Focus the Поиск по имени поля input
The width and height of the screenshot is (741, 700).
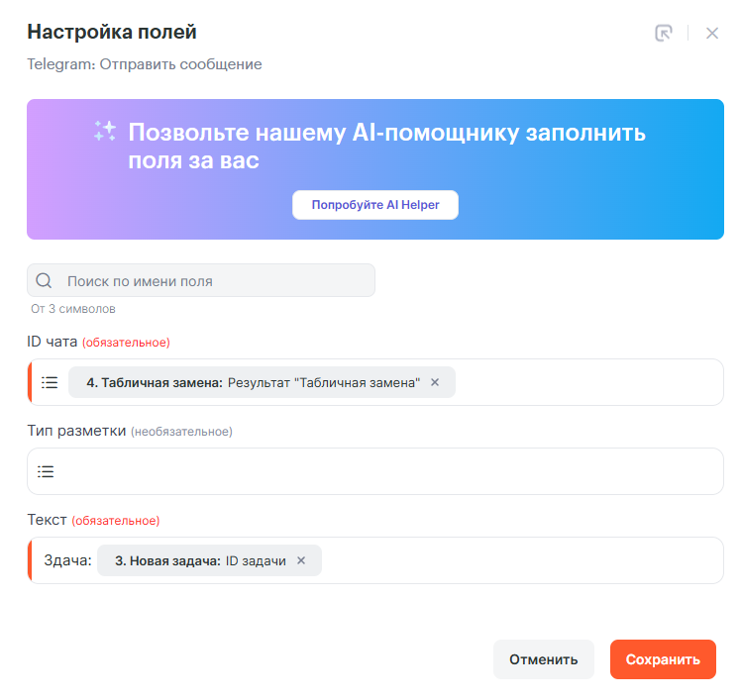[213, 281]
